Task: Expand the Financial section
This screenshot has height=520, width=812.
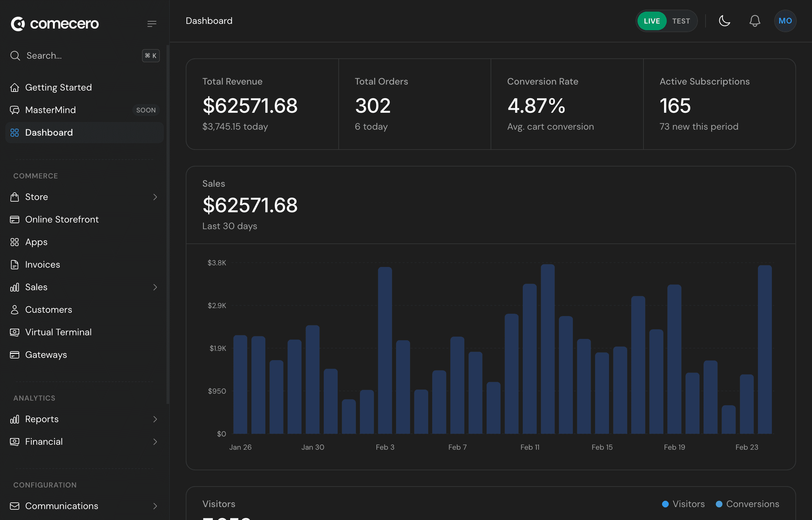Action: 155,442
